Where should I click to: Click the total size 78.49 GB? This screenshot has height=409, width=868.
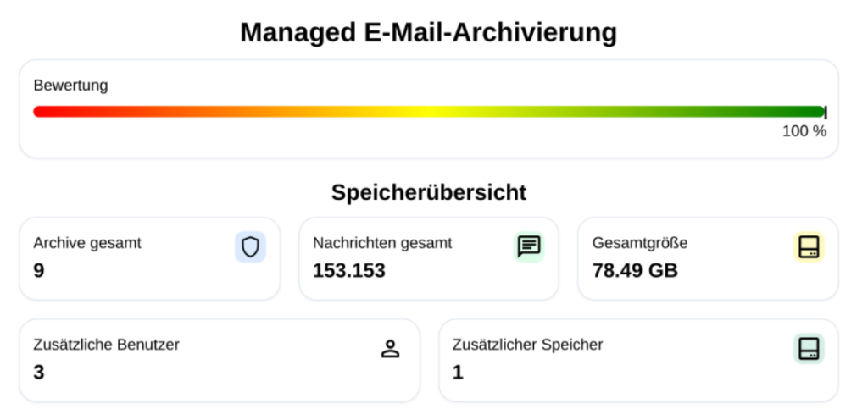coord(635,270)
